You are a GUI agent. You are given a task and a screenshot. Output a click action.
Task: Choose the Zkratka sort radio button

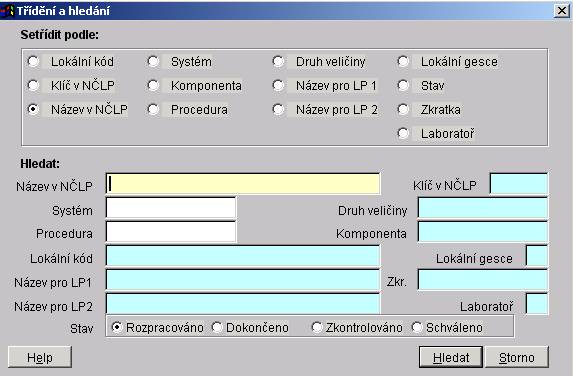403,109
